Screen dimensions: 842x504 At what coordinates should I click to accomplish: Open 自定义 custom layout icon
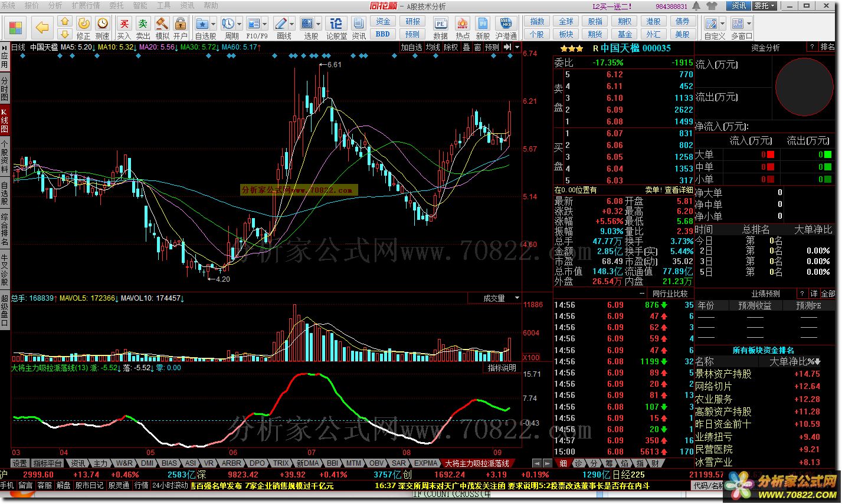pos(711,24)
